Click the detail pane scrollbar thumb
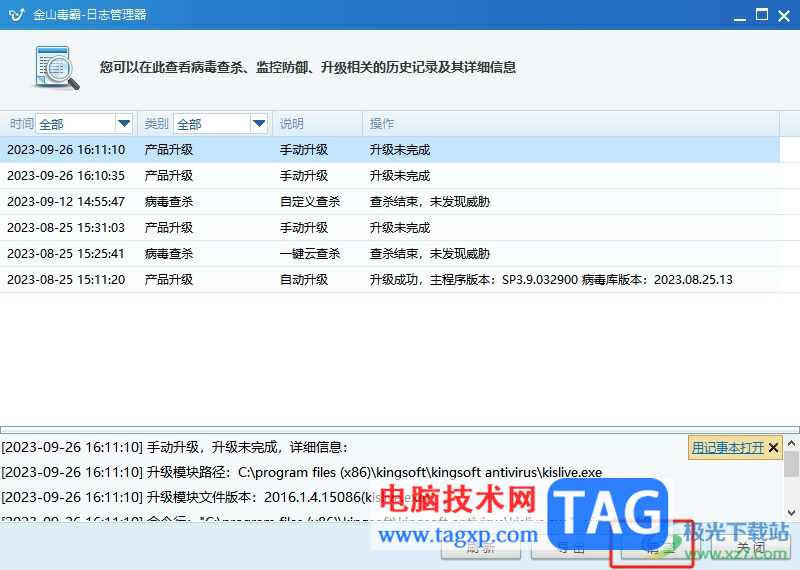Screen dimensions: 800x570 [791, 464]
